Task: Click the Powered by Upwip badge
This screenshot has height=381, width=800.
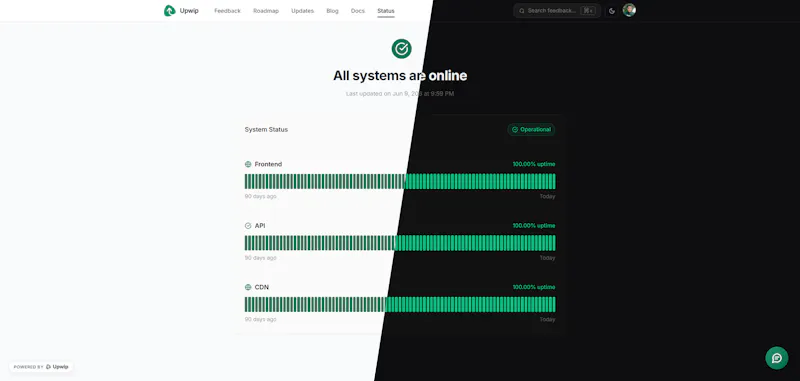Action: [41, 367]
